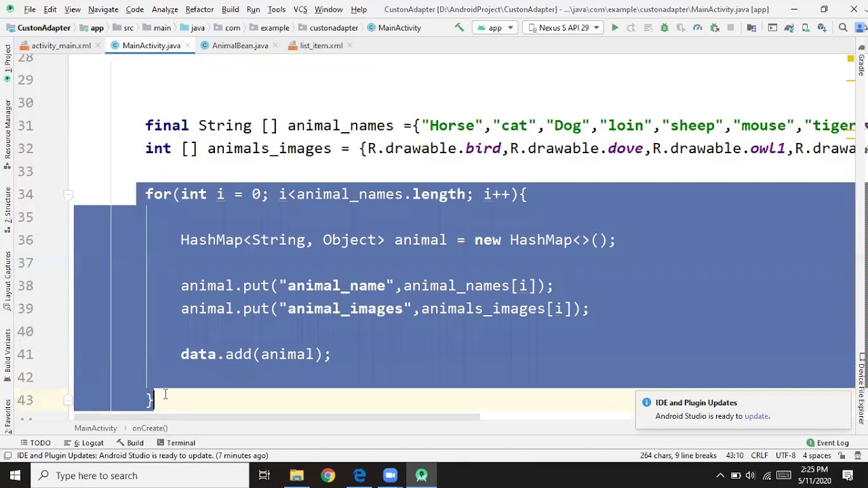Open Microsoft Edge from the taskbar
Image resolution: width=868 pixels, height=488 pixels.
(359, 476)
